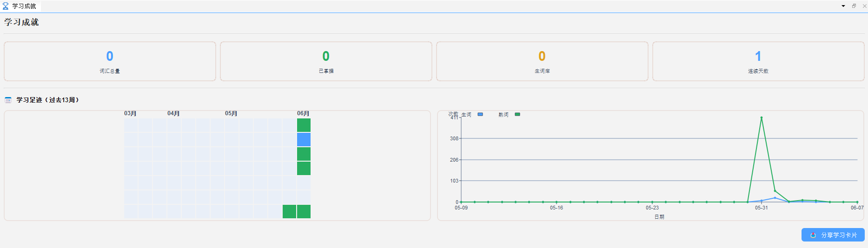
Task: Open the tab list dropdown arrow
Action: [x=843, y=6]
